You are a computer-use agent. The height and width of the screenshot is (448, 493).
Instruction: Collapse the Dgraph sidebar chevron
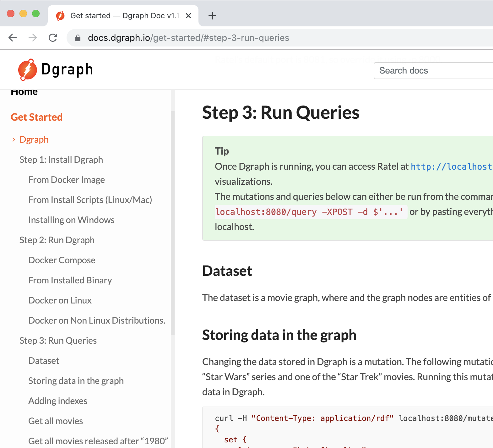14,139
